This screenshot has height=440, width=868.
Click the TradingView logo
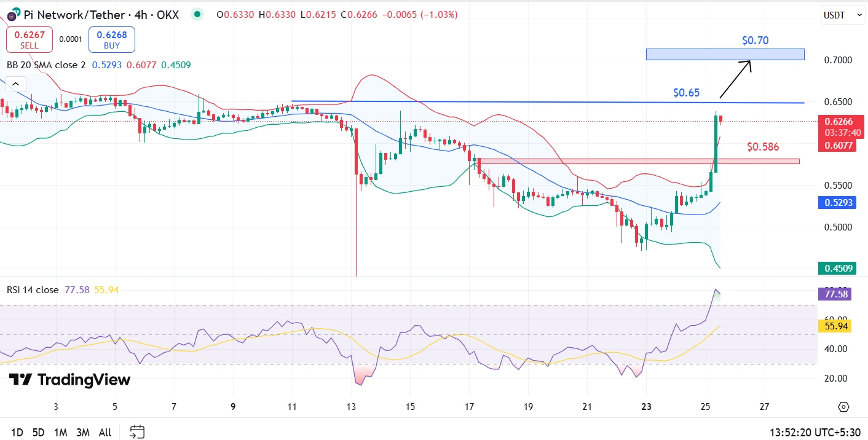click(69, 380)
